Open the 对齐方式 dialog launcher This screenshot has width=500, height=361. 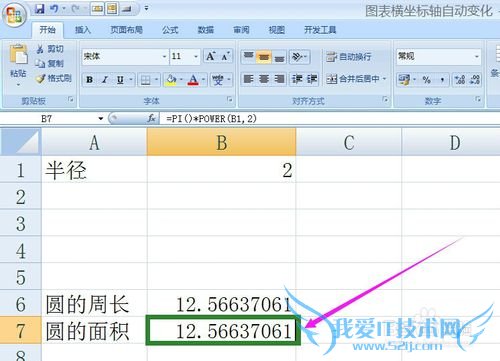pyautogui.click(x=385, y=99)
